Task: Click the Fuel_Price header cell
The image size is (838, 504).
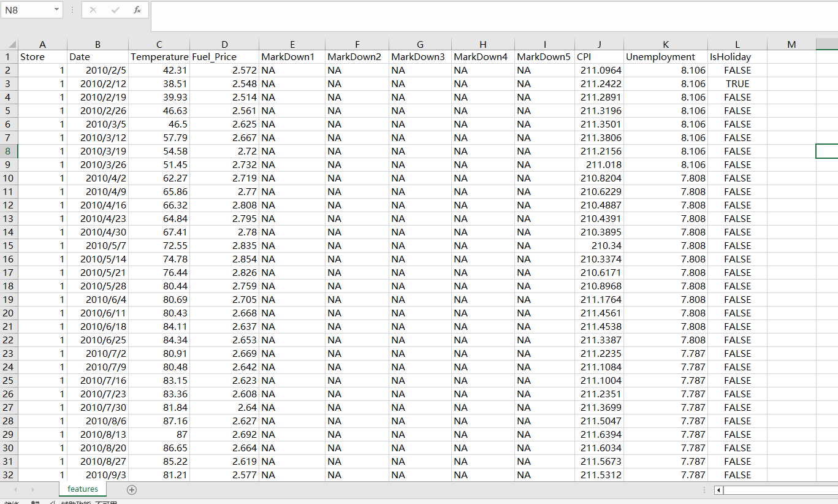Action: [225, 56]
